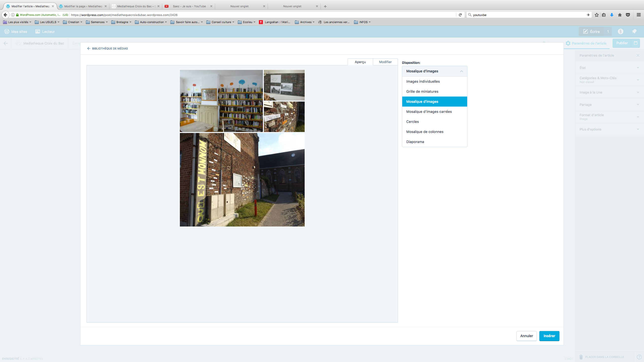Viewport: 644px width, 362px height.
Task: Open a new browser tab with plus
Action: [x=325, y=6]
